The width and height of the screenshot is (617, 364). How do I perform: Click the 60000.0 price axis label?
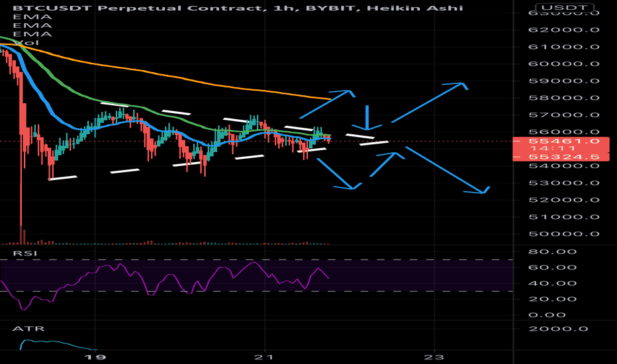(x=564, y=64)
